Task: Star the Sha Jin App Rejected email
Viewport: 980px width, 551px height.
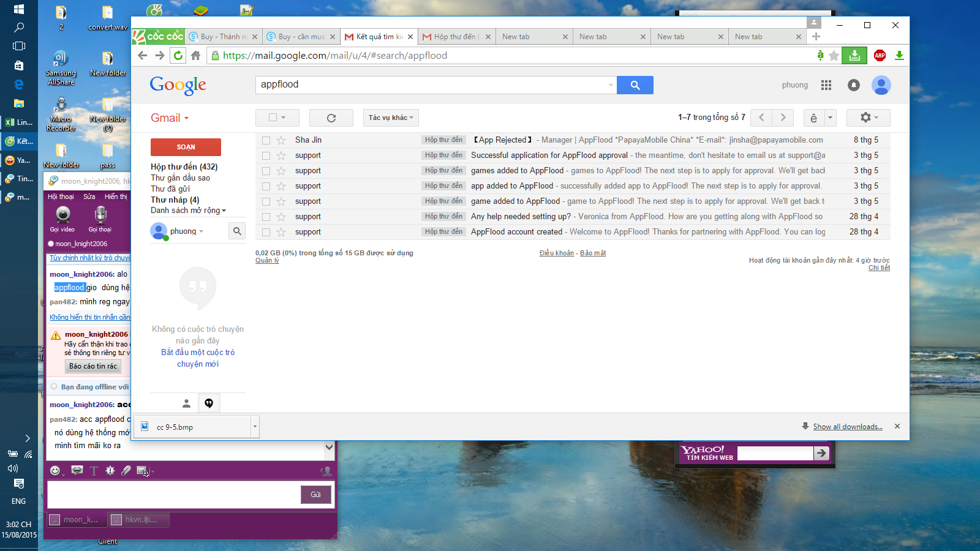Action: 281,140
